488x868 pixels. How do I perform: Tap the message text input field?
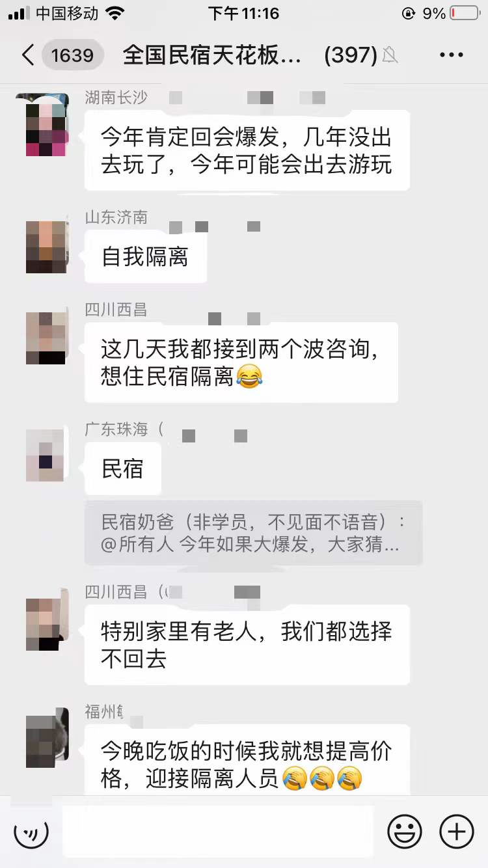[x=218, y=832]
